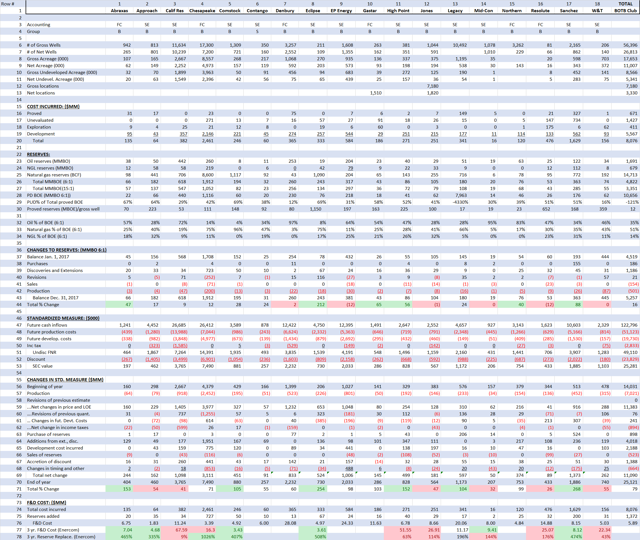Image resolution: width=640 pixels, height=540 pixels.
Task: Select the High Point column header
Action: 398,11
